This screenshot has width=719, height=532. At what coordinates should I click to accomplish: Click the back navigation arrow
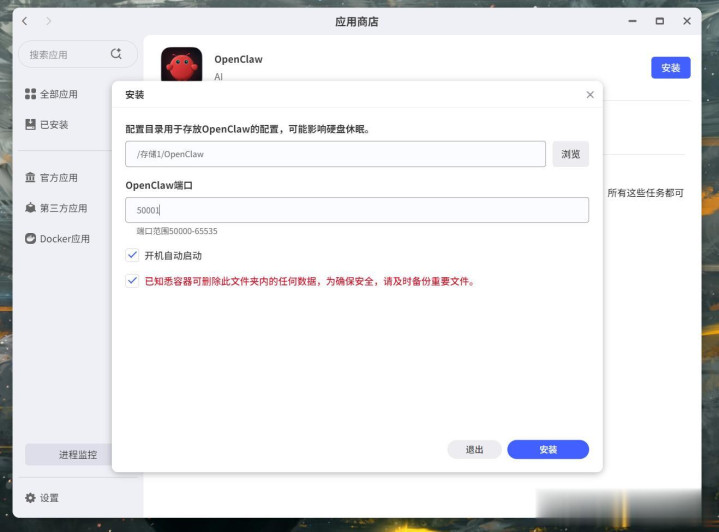tap(25, 21)
